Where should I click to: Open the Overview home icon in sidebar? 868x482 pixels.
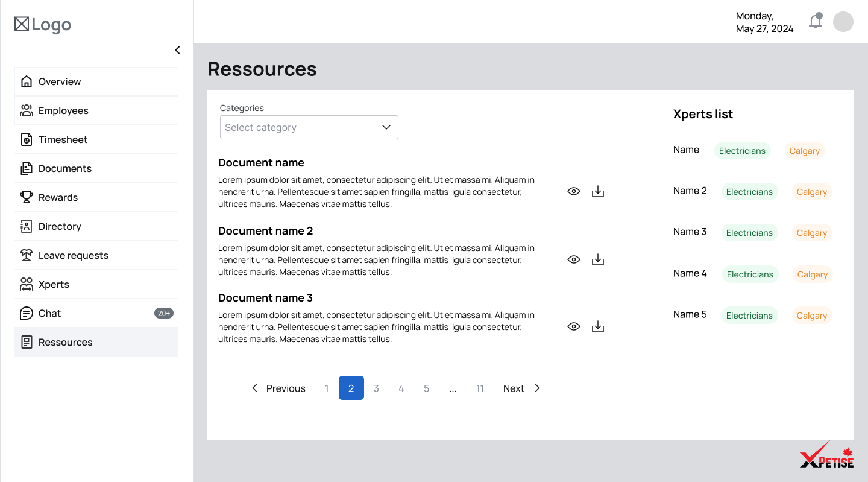[27, 81]
